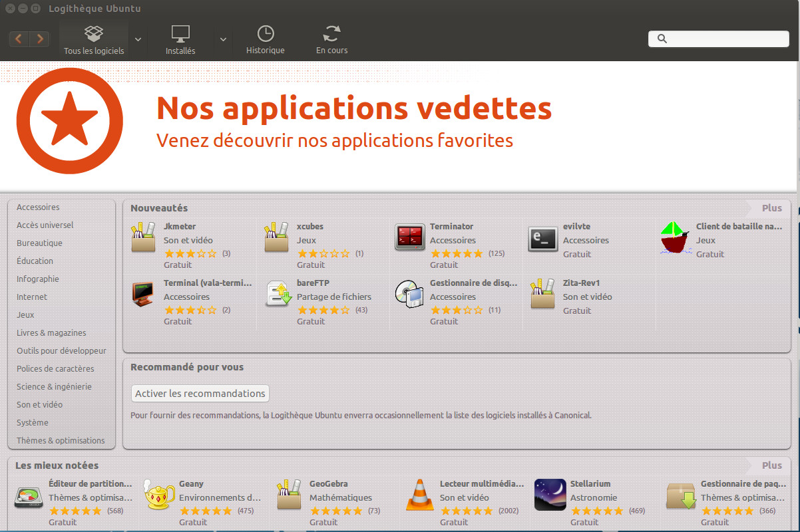The height and width of the screenshot is (532, 800).
Task: Click Terminator's five-star rating
Action: 457,254
